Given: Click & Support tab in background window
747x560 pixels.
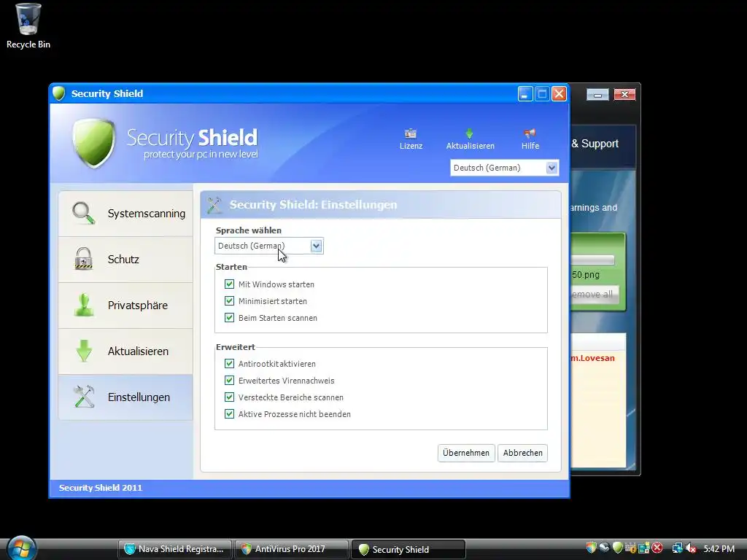Looking at the screenshot, I should pos(595,144).
